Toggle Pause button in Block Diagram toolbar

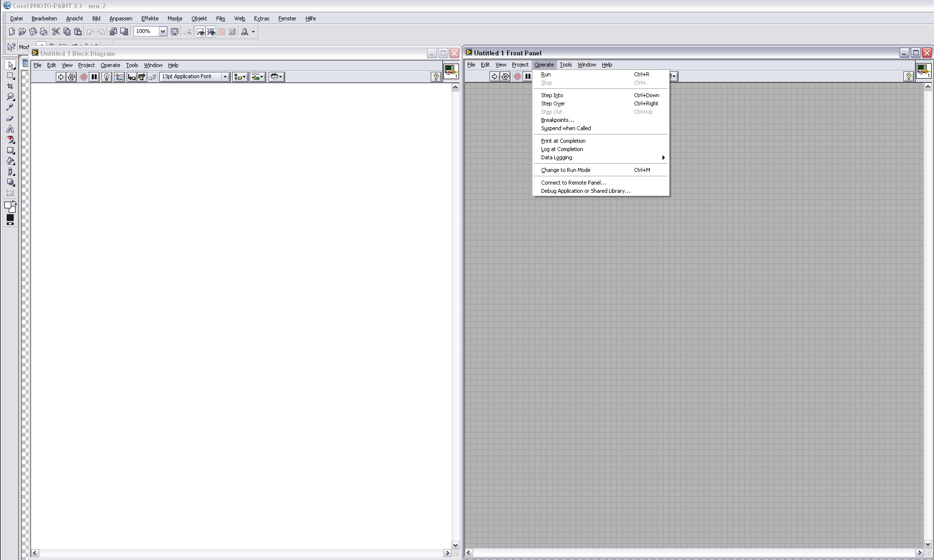94,77
